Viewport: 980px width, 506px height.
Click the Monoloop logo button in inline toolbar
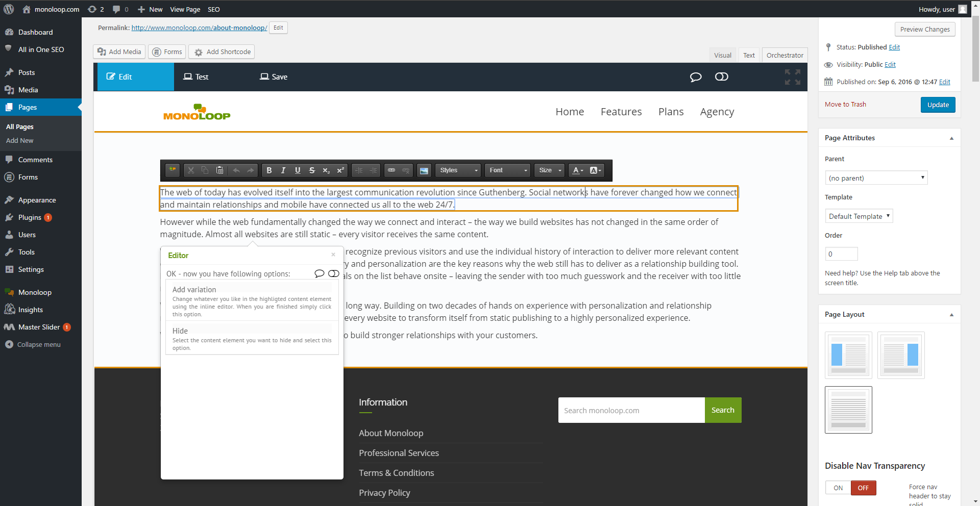[x=173, y=170]
